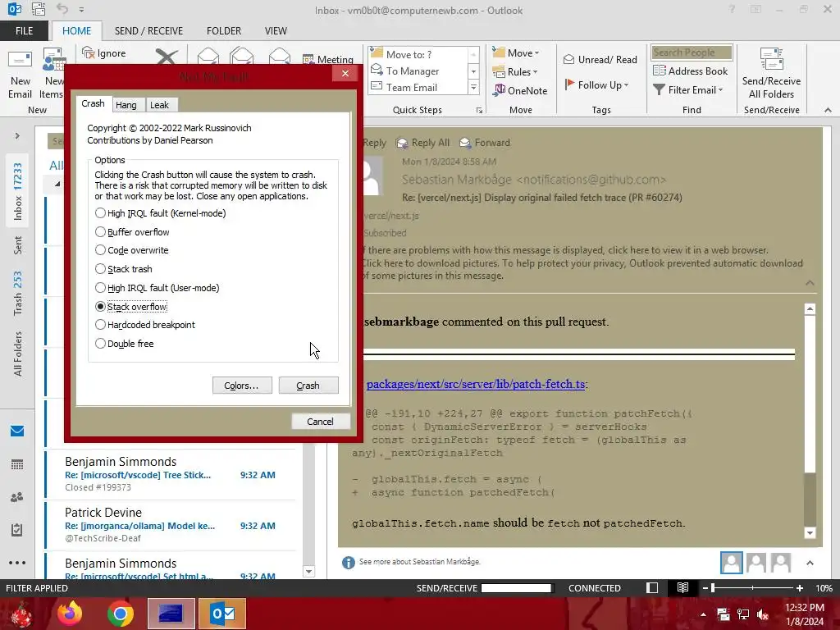Click the zoom slider handle
The width and height of the screenshot is (840, 630).
pos(713,587)
